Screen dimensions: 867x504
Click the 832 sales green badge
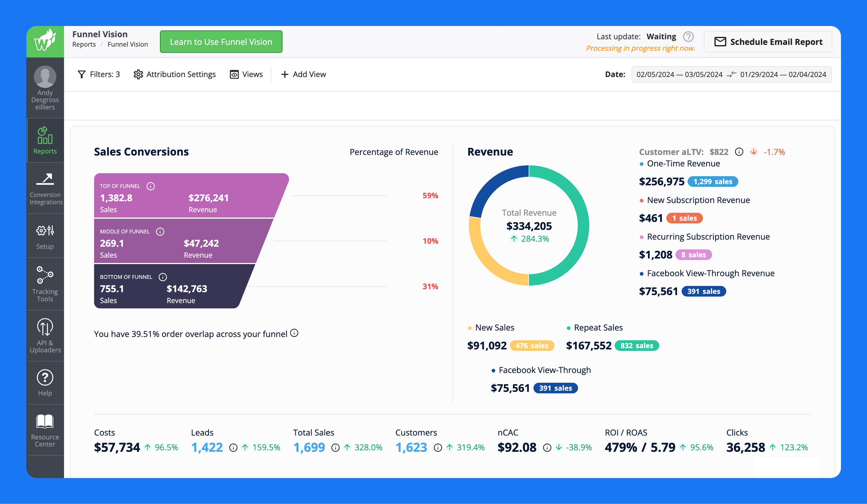tap(636, 345)
